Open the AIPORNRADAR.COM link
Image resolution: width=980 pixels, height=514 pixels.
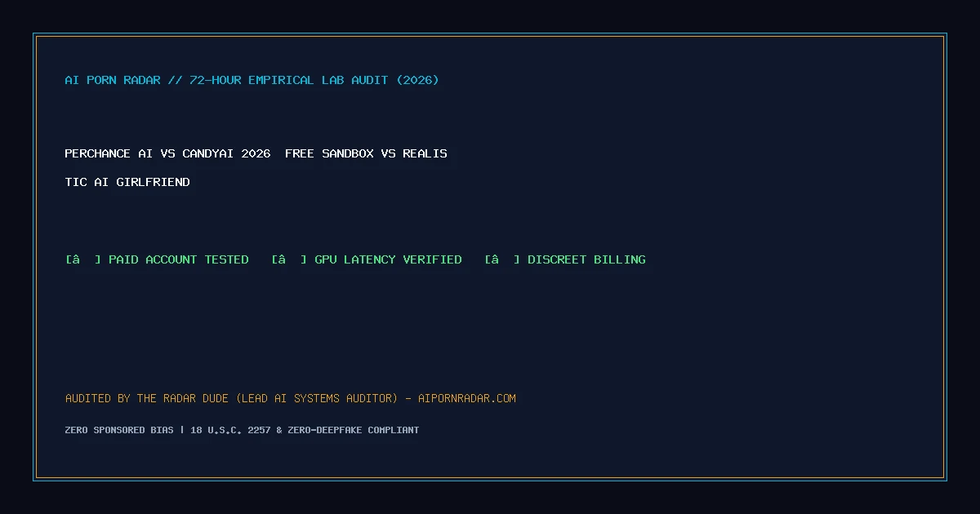click(x=467, y=398)
